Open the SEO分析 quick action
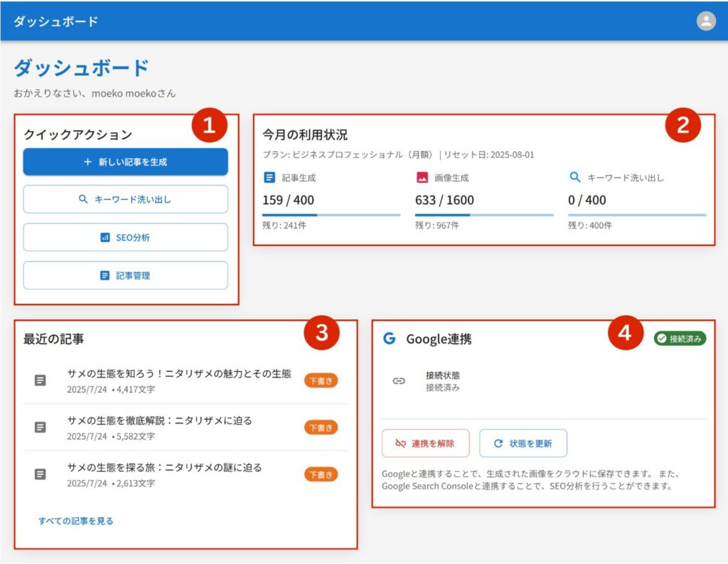The height and width of the screenshot is (564, 728). 126,238
